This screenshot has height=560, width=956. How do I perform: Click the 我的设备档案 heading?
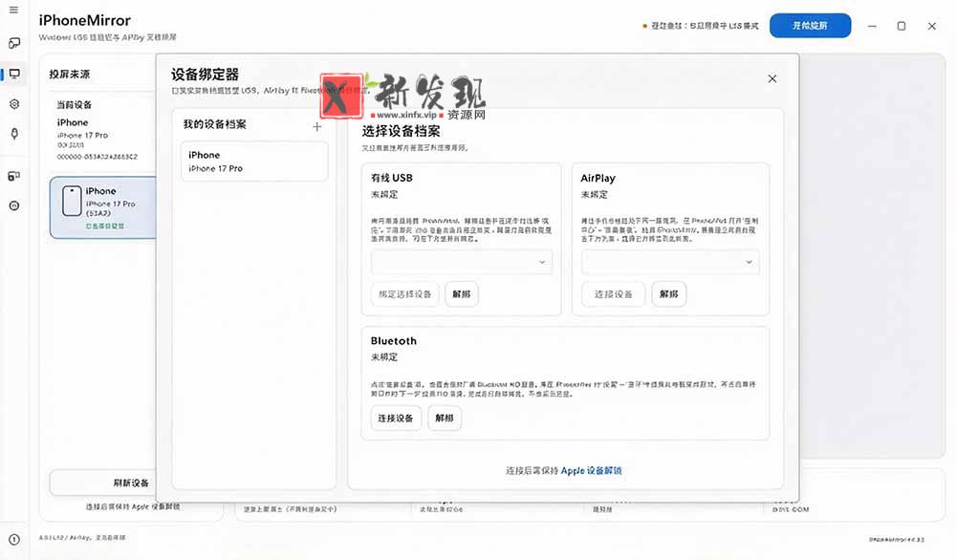tap(214, 124)
